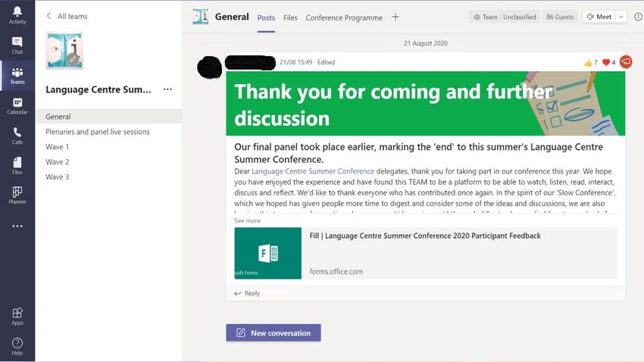Click the Team visibility eye label

point(485,17)
